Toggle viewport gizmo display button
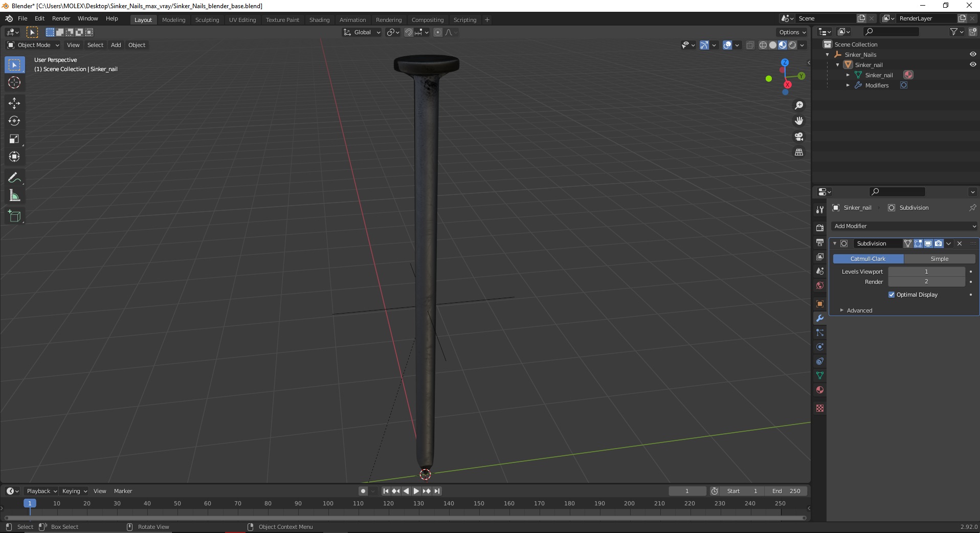Screen dimensions: 980x533 click(704, 45)
